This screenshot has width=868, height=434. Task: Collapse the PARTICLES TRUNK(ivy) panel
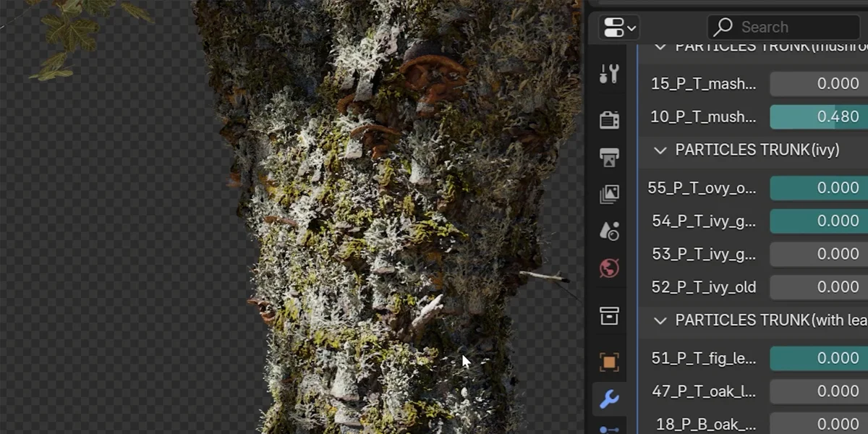(x=659, y=150)
